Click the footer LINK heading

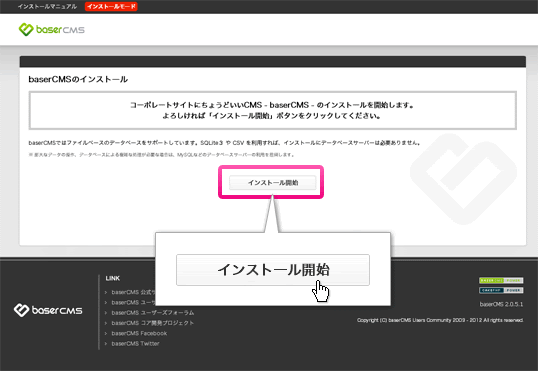[113, 278]
